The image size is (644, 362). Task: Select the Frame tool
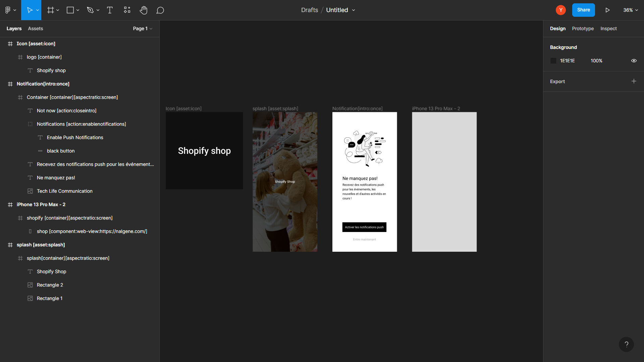pos(50,10)
